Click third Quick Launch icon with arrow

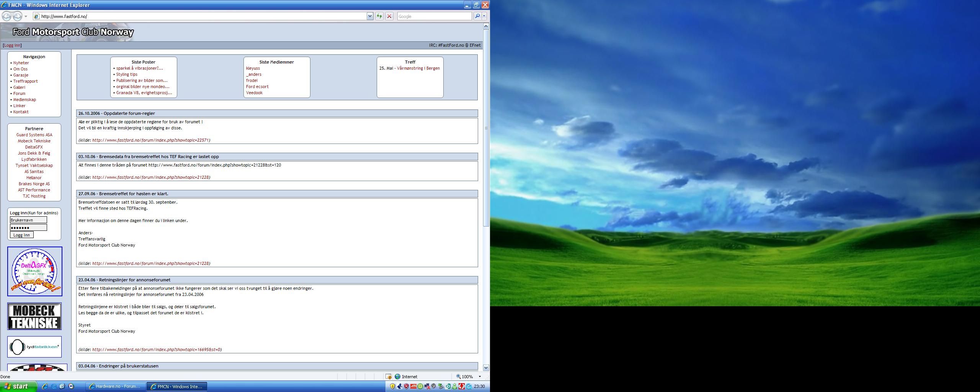click(62, 386)
